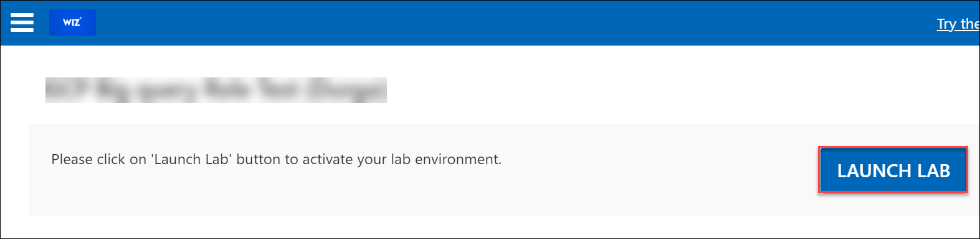Click the white 'WIZ' text in the logo

click(x=72, y=22)
